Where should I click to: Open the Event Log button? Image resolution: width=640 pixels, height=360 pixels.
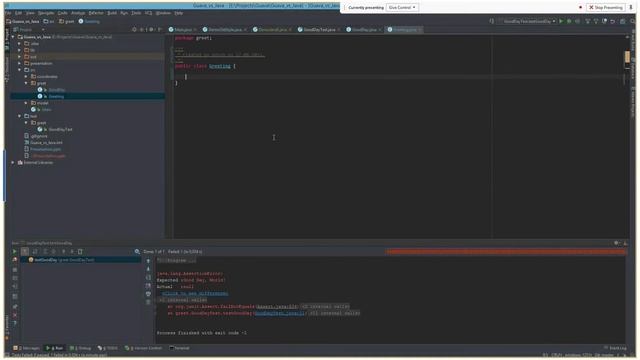(x=615, y=348)
